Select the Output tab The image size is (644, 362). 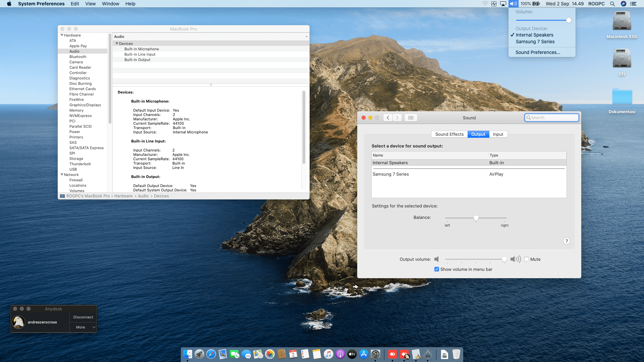coord(478,134)
